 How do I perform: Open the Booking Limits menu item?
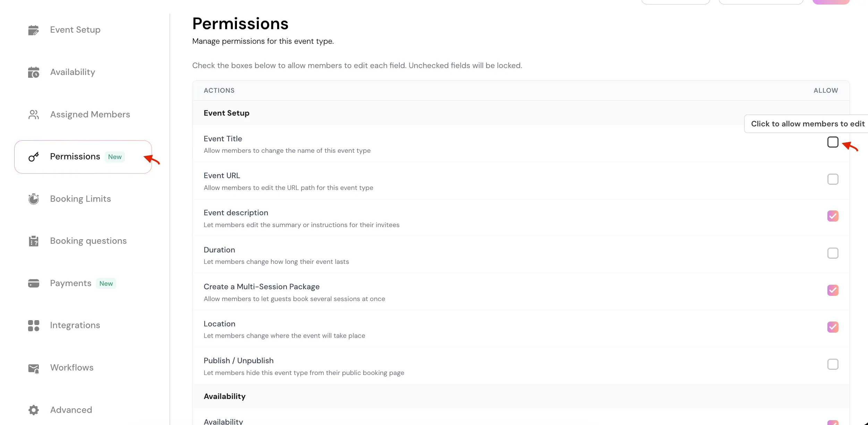80,199
